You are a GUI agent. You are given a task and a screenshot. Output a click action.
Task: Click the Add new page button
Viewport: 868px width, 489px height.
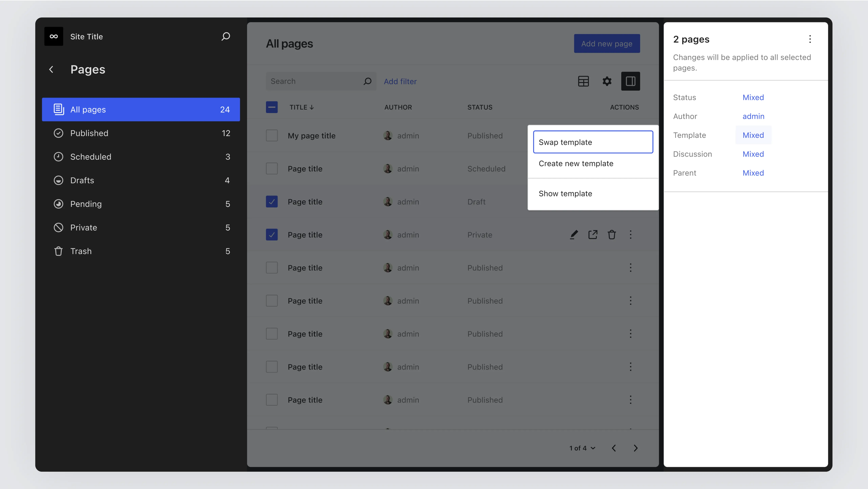607,43
